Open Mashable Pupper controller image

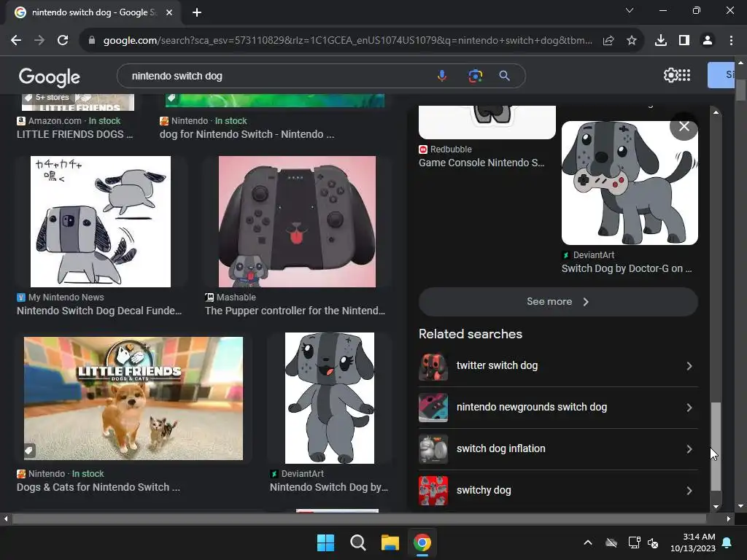point(297,222)
